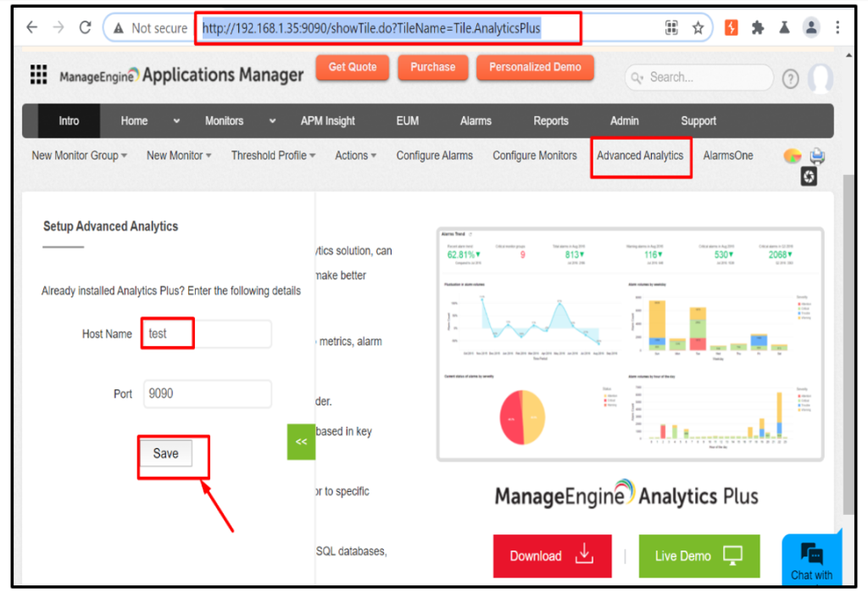Click the Not secure warning icon
The width and height of the screenshot is (868, 593).
119,28
